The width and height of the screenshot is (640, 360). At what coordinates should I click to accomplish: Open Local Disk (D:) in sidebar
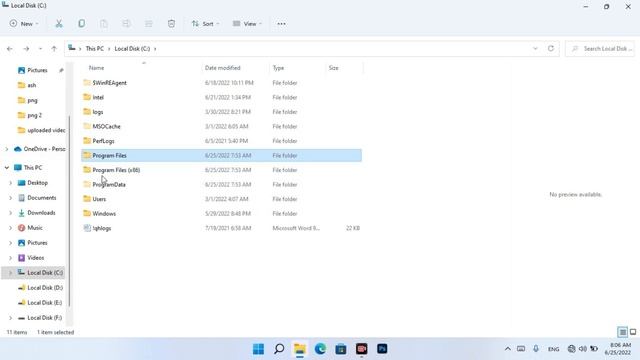point(45,288)
